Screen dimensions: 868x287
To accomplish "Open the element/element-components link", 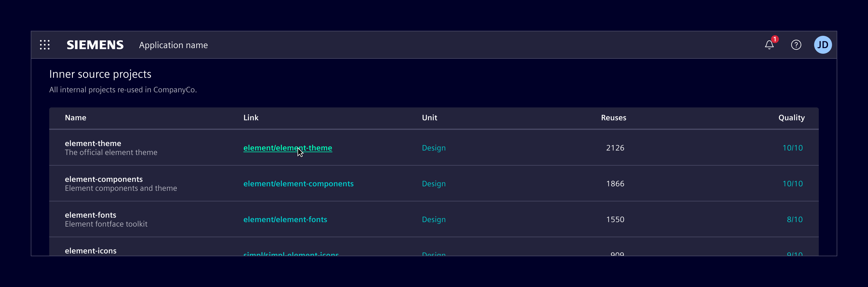I will pos(298,184).
